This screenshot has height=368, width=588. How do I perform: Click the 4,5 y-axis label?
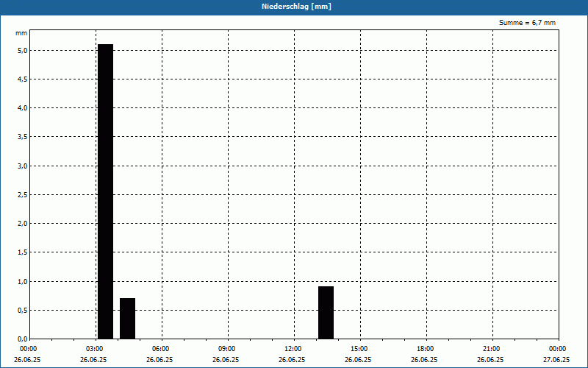tap(23, 79)
